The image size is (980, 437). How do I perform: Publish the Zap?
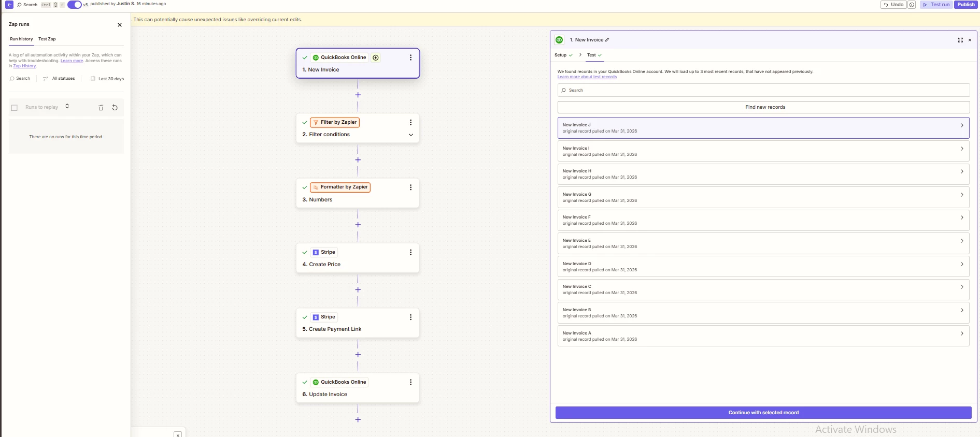click(x=965, y=5)
